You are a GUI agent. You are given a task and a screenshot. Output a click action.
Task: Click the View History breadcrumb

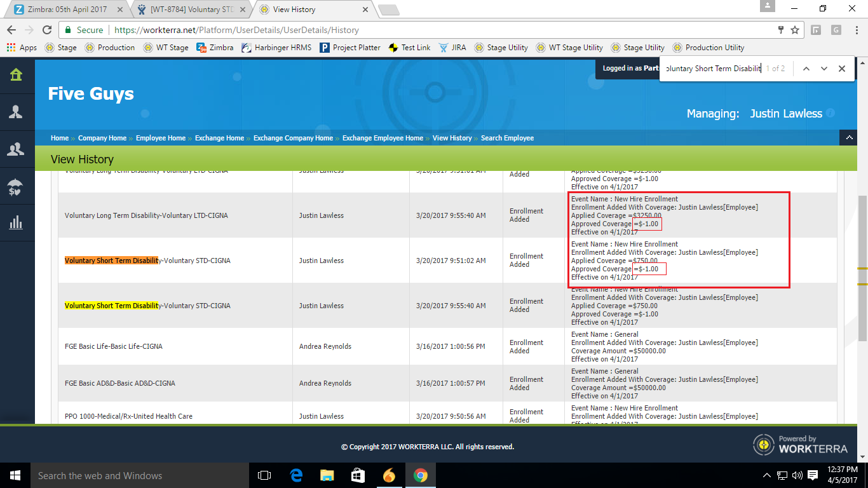pyautogui.click(x=452, y=138)
